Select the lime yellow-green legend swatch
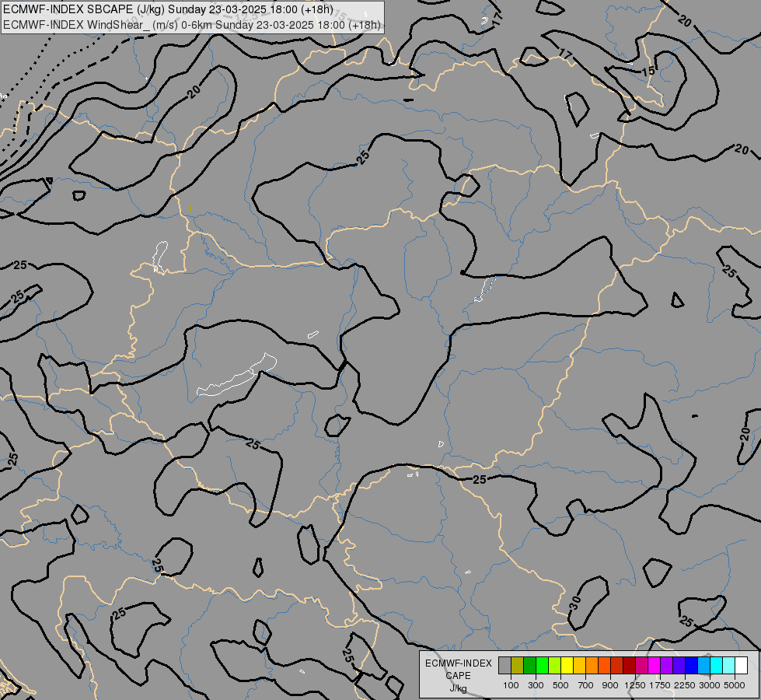Image resolution: width=761 pixels, height=700 pixels. click(555, 665)
